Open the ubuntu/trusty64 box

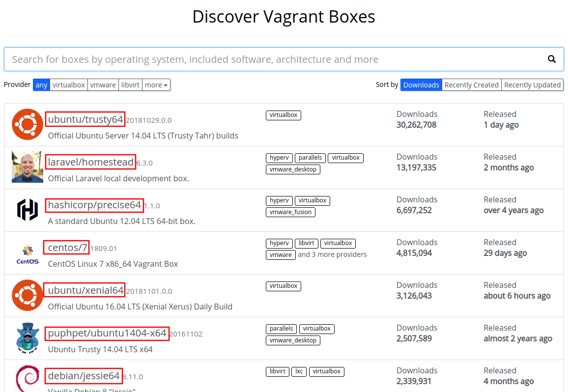pyautogui.click(x=85, y=119)
